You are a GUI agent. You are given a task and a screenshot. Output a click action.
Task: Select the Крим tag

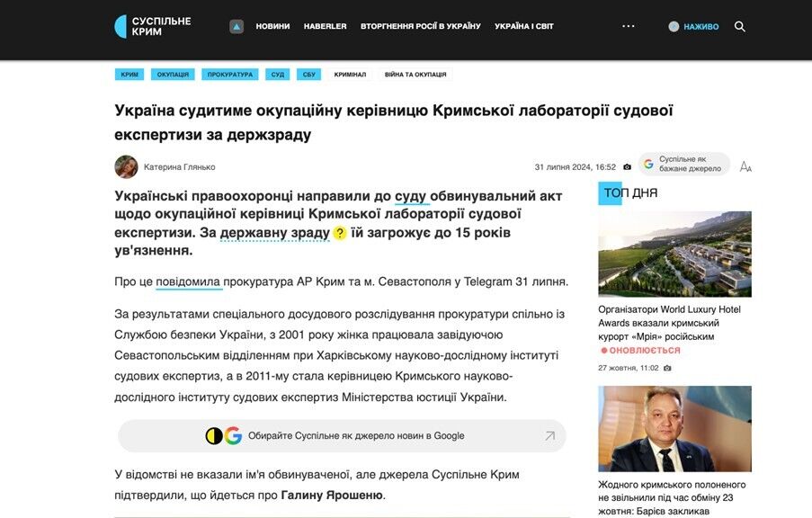(x=129, y=75)
